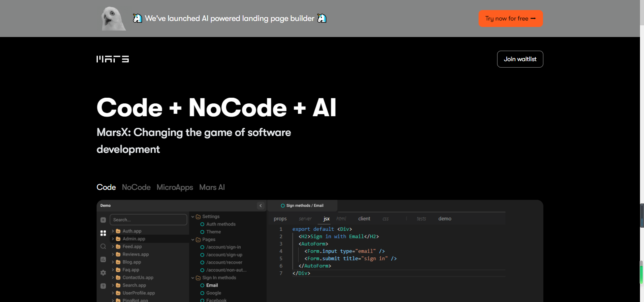The height and width of the screenshot is (302, 644).
Task: Click the UserProfile.app folder icon
Action: coord(118,293)
